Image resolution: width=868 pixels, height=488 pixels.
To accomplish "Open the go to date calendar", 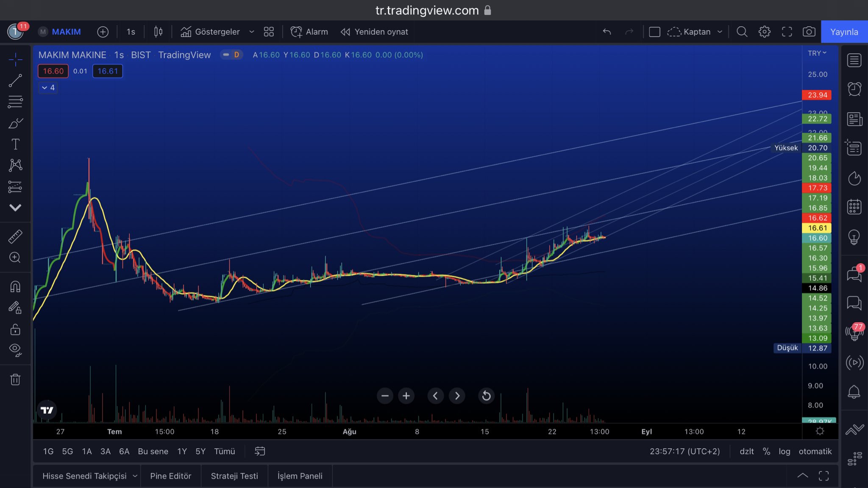I will pos(260,452).
